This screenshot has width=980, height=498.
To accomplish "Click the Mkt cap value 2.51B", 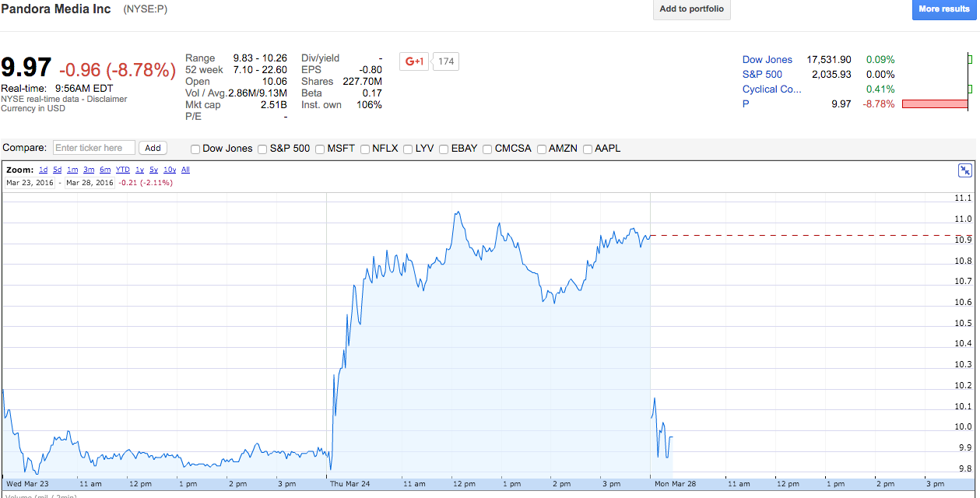I will tap(273, 105).
